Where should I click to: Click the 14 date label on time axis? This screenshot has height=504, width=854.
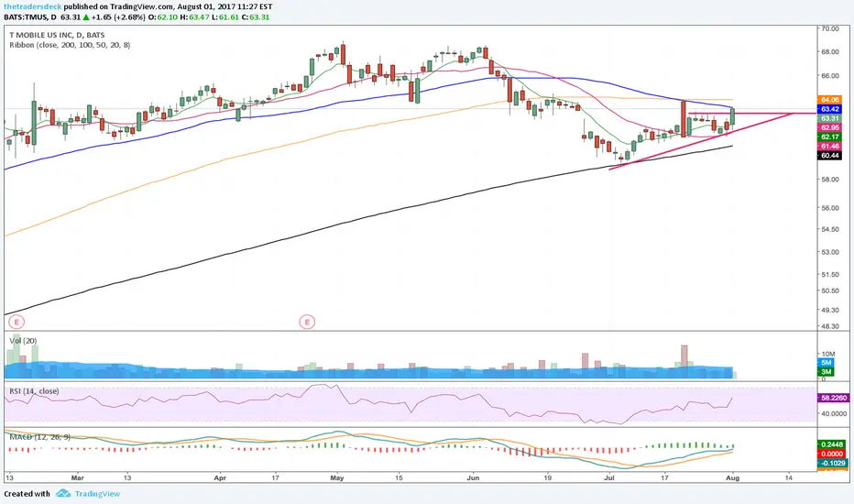point(789,477)
